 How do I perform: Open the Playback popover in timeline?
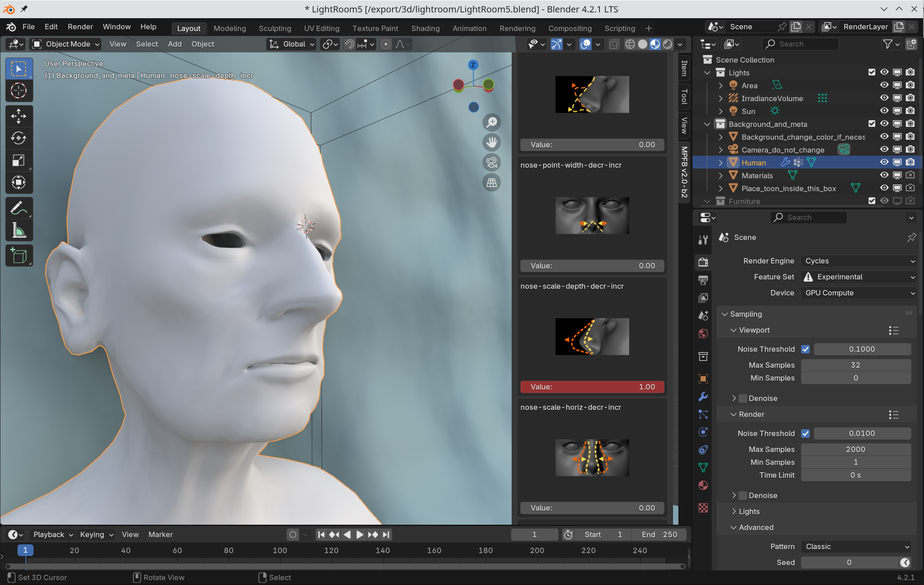point(53,534)
